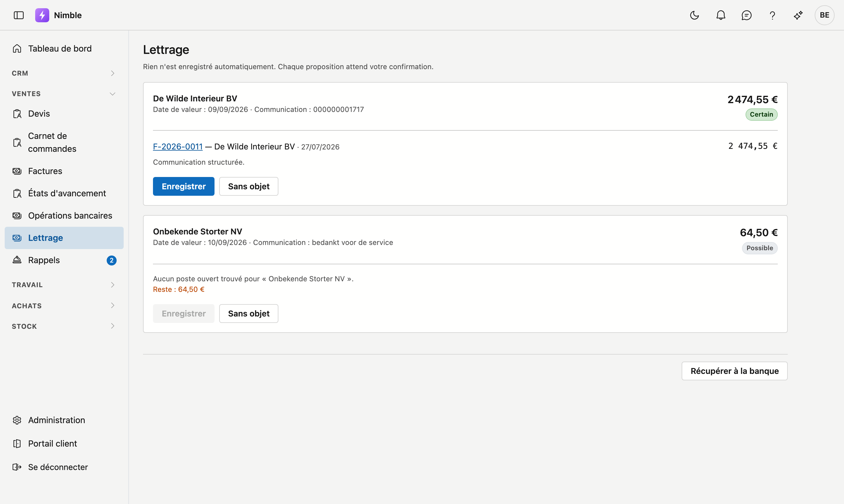
Task: Go to Opérations bancaires page
Action: pyautogui.click(x=64, y=216)
